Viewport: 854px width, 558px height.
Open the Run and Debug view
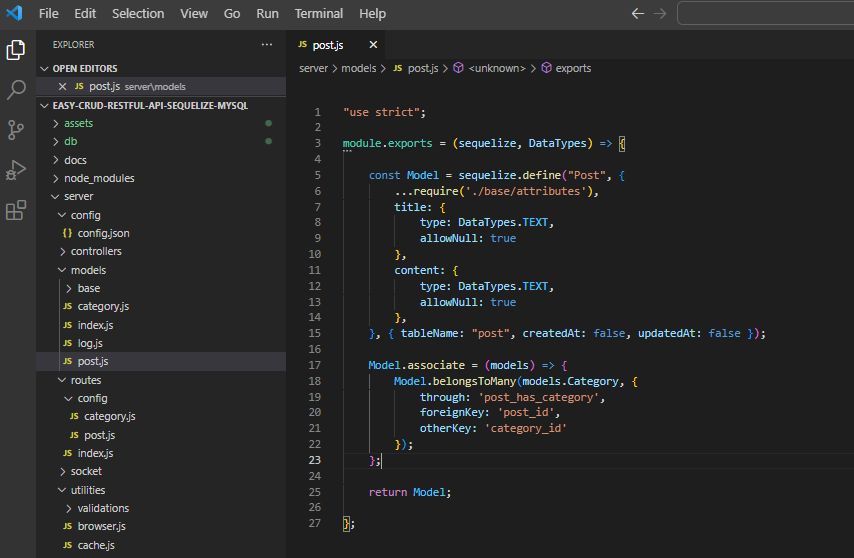(x=16, y=170)
